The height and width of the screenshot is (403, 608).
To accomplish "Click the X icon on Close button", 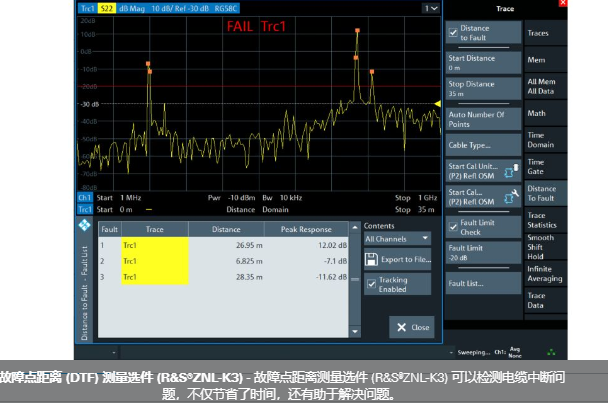I will click(401, 327).
